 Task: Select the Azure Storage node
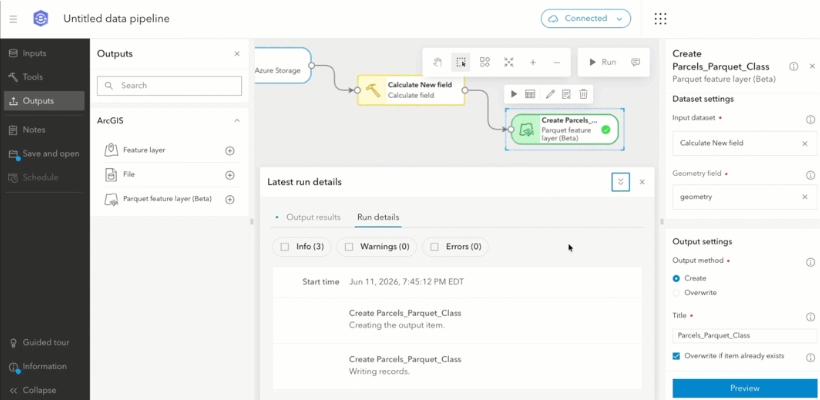click(x=283, y=65)
